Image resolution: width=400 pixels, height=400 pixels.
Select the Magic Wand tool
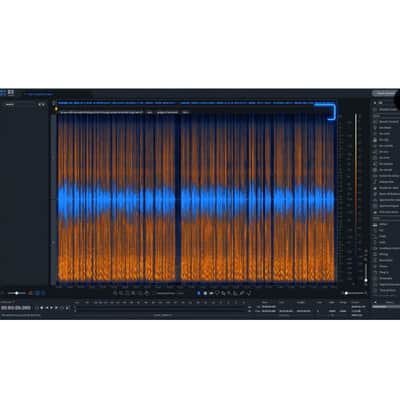click(229, 293)
